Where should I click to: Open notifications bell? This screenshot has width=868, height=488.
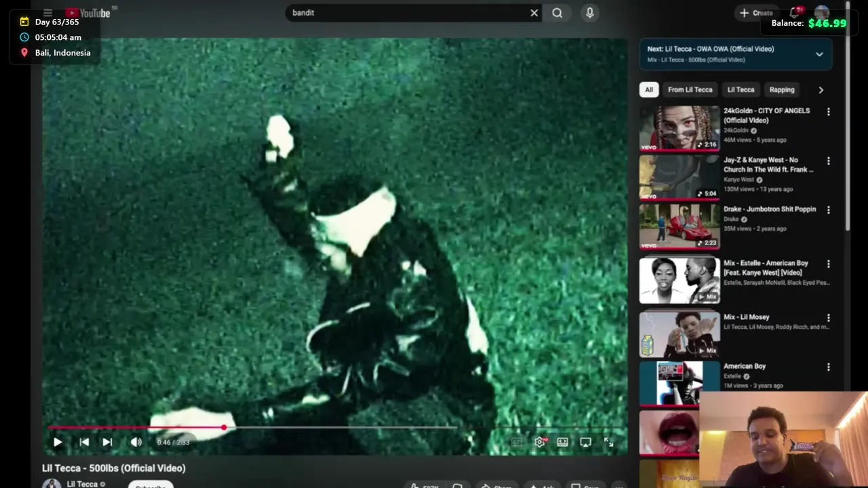coord(795,13)
